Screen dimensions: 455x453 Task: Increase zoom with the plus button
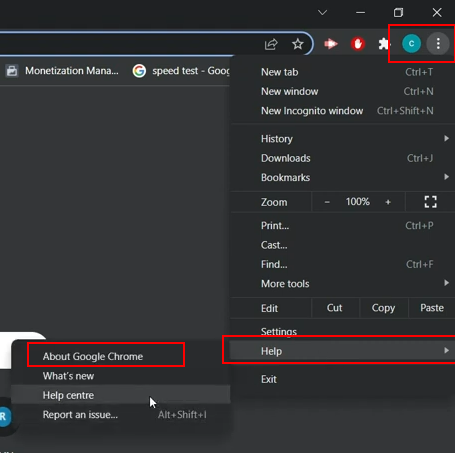(x=388, y=202)
